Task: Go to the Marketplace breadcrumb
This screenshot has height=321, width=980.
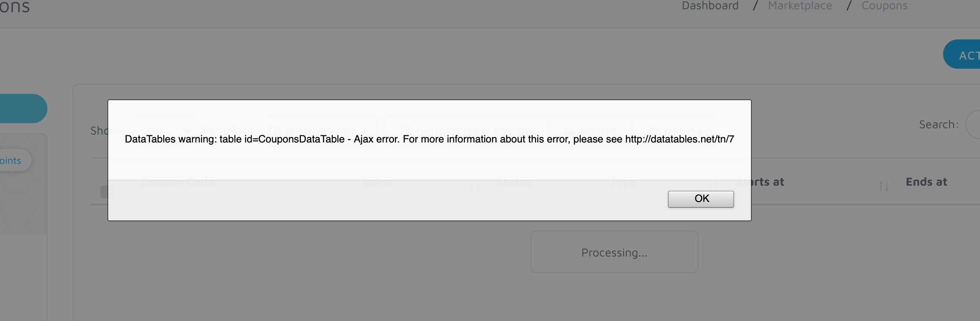Action: (x=800, y=6)
